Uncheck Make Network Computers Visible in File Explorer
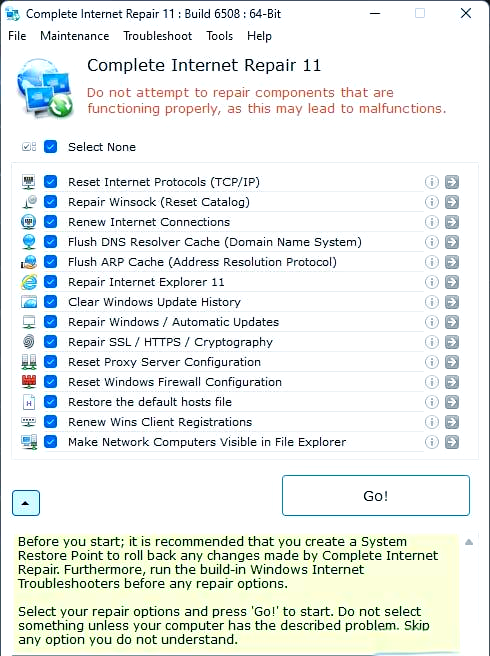The height and width of the screenshot is (656, 490). (x=51, y=442)
